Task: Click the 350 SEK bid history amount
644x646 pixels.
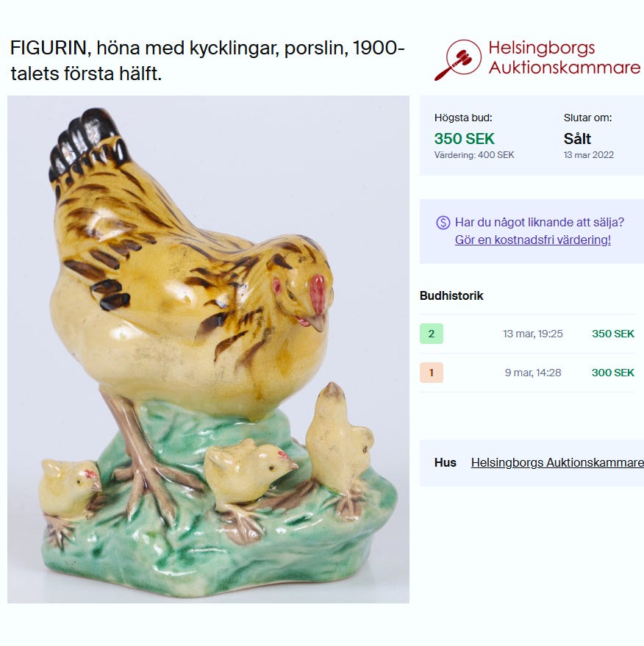Action: pos(613,334)
